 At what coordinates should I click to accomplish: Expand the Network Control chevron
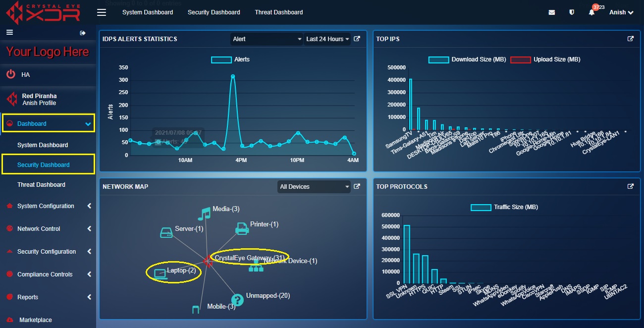[x=89, y=229]
